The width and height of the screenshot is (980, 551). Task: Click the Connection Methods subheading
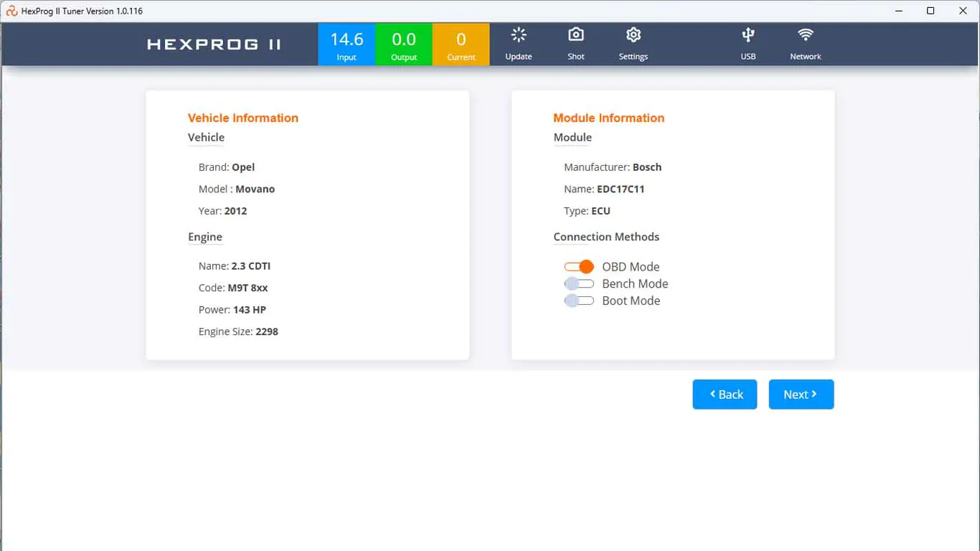[606, 237]
